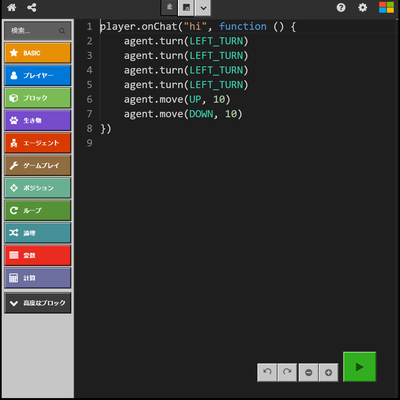Click agent.turn on line 5
This screenshot has height=400, width=400.
click(153, 85)
